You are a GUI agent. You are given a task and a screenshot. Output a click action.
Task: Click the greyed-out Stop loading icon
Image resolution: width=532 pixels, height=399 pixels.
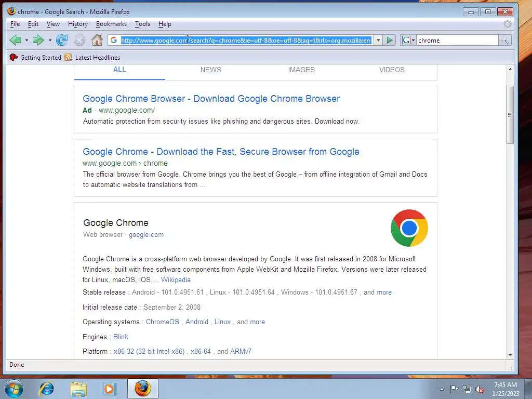79,41
